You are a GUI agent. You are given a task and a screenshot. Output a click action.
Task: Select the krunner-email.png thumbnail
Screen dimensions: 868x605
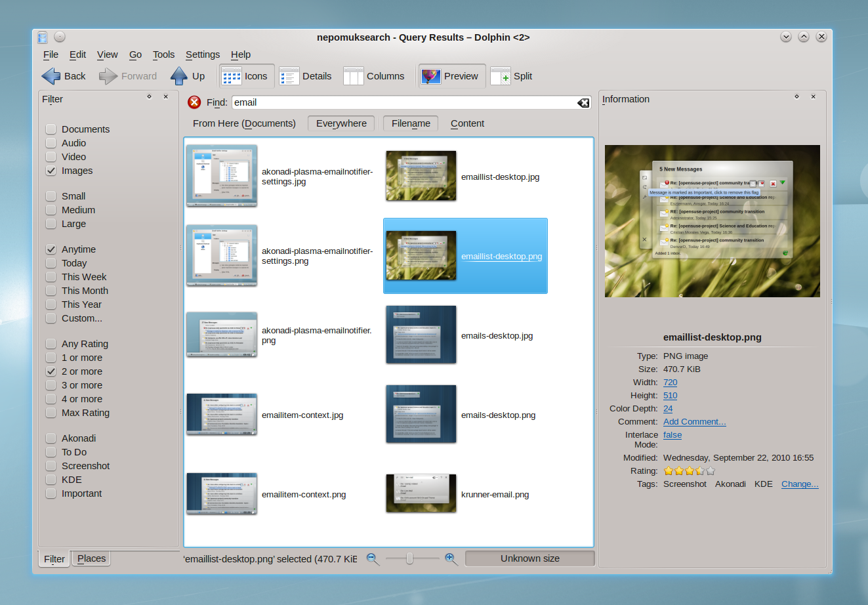(421, 493)
